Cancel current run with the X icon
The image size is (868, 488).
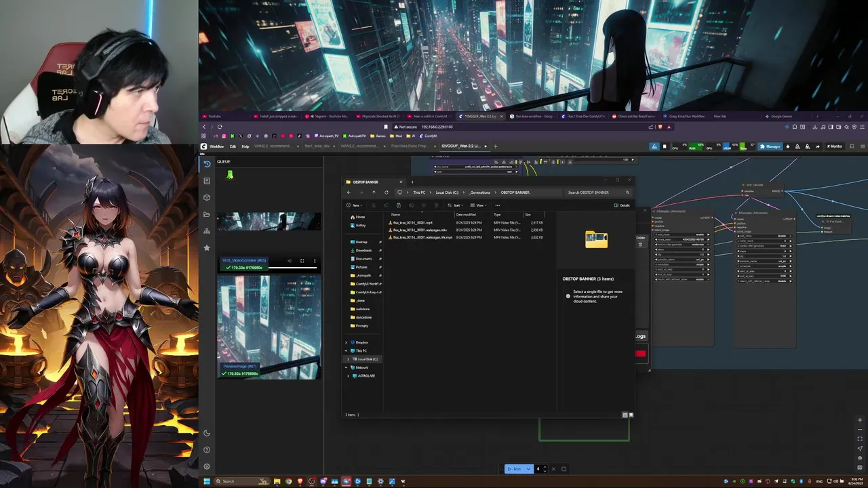pos(553,469)
